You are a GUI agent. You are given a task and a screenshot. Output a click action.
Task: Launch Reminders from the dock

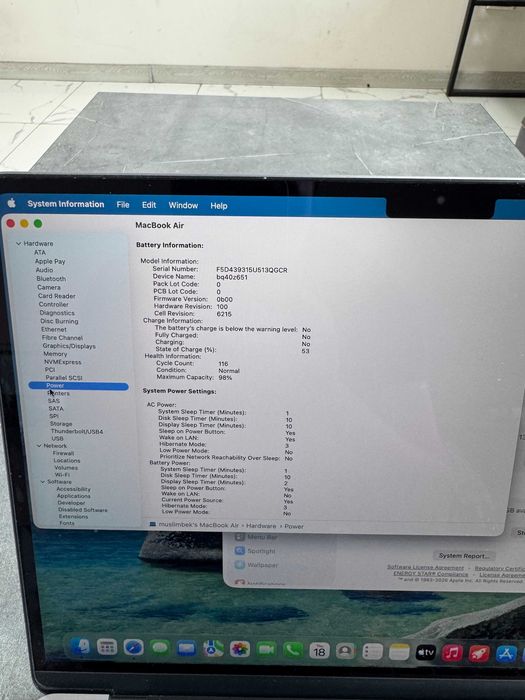tap(372, 652)
